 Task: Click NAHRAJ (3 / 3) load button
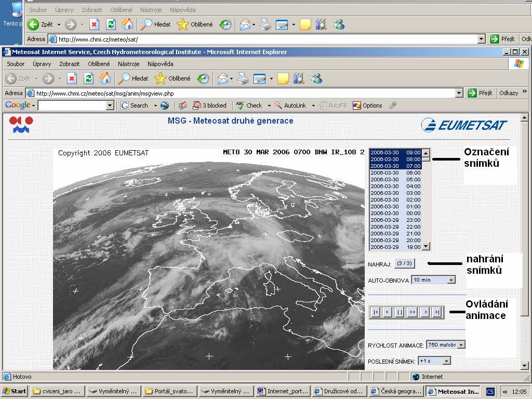pyautogui.click(x=404, y=263)
